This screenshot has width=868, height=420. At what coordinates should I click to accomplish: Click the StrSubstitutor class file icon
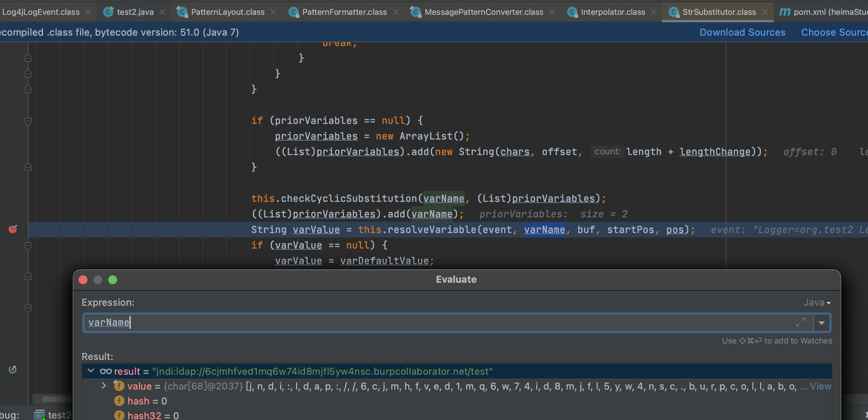pos(673,12)
